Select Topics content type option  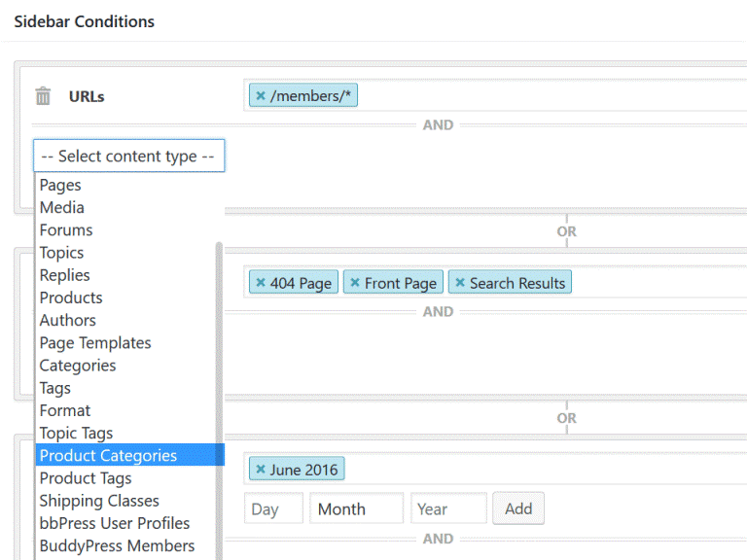(125, 253)
